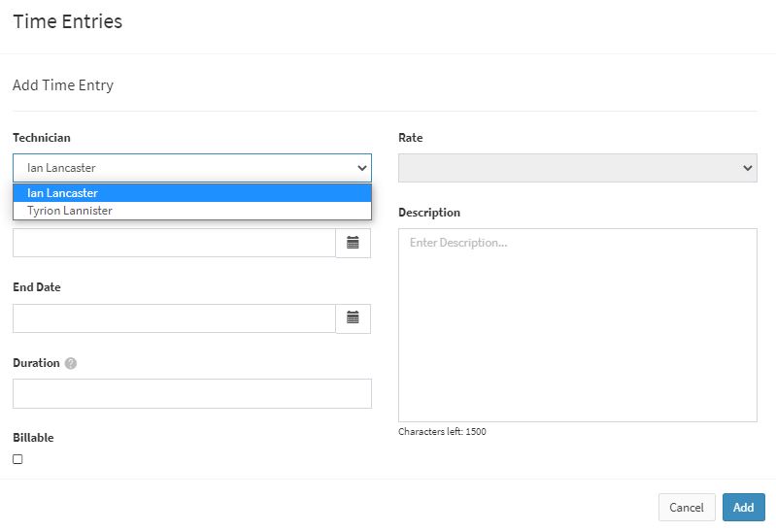Open the End Date calendar picker icon

(353, 318)
